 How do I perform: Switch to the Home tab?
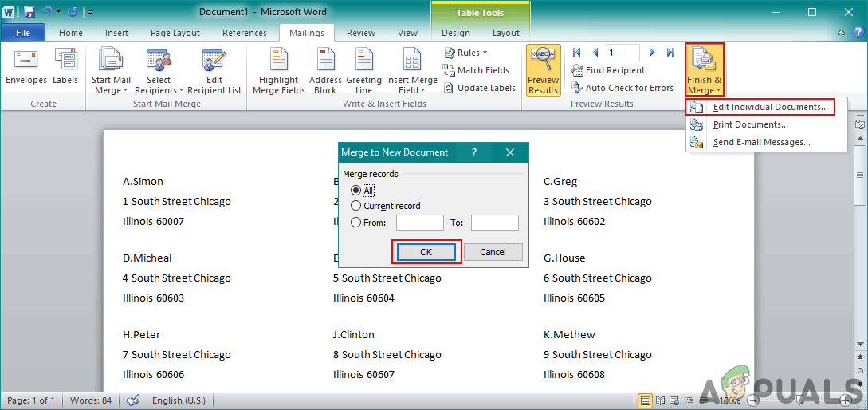[71, 33]
